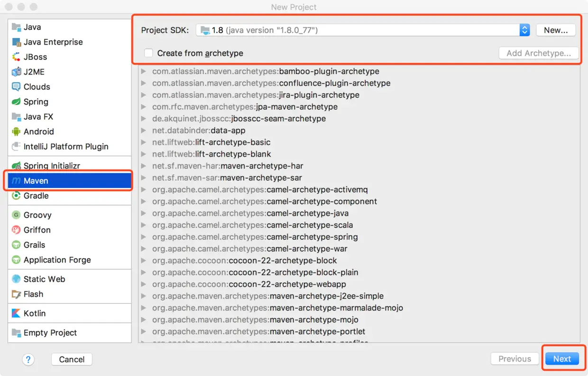Select the Gradle icon
Image resolution: width=588 pixels, height=376 pixels.
pos(16,196)
